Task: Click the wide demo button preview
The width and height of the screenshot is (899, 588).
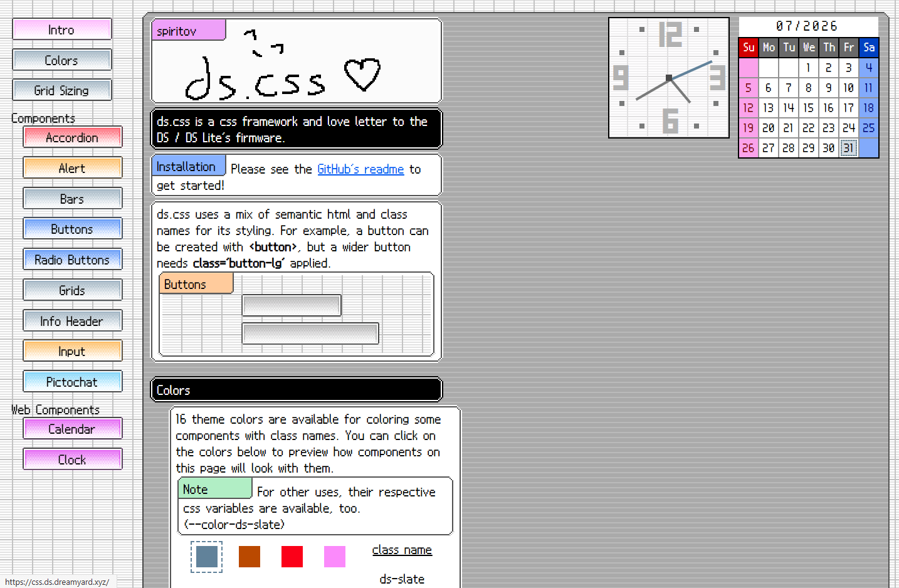Action: coord(310,333)
